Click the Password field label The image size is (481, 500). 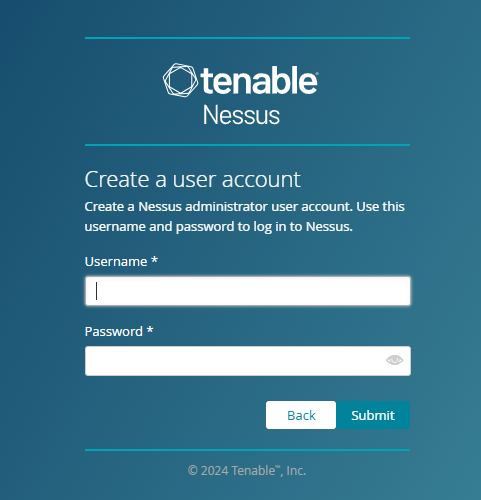[x=114, y=332]
